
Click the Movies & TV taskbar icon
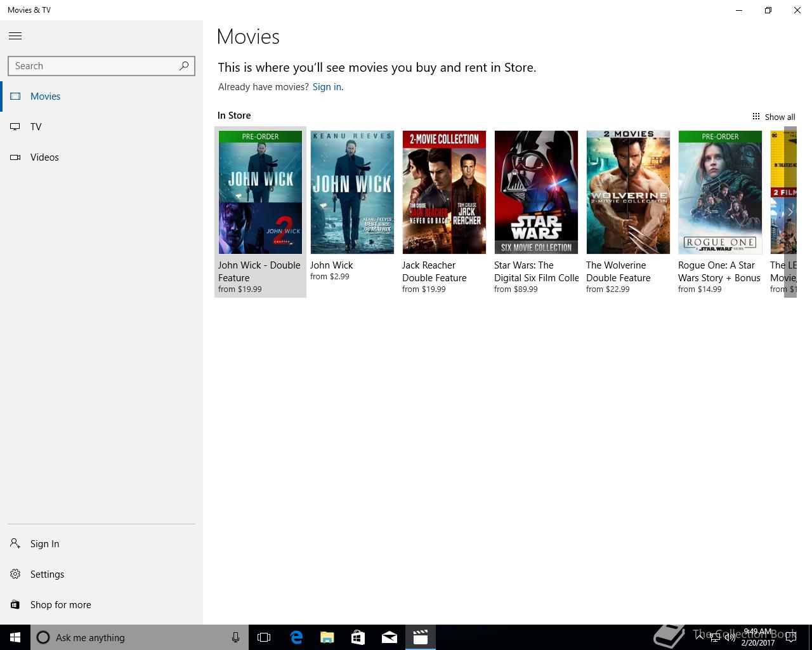[421, 637]
